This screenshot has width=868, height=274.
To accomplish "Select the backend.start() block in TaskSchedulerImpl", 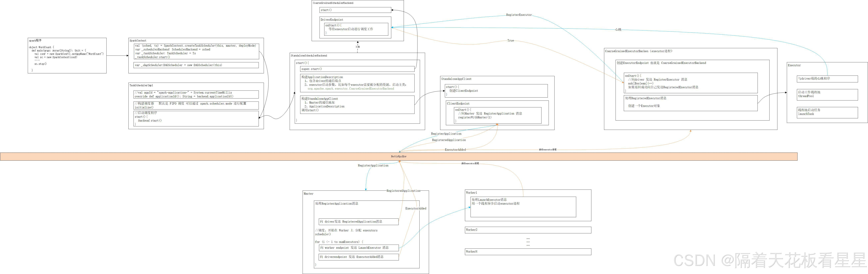I will [x=196, y=119].
